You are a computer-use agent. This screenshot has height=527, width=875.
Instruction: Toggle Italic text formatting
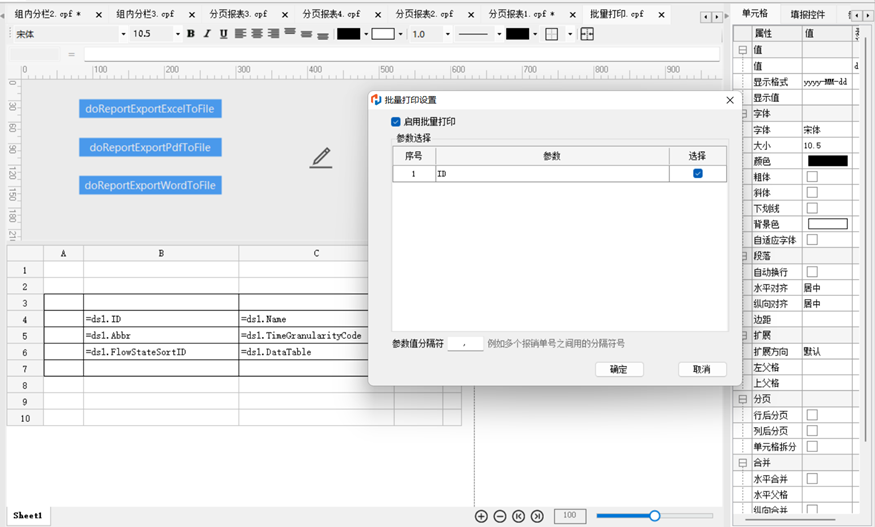pyautogui.click(x=207, y=34)
